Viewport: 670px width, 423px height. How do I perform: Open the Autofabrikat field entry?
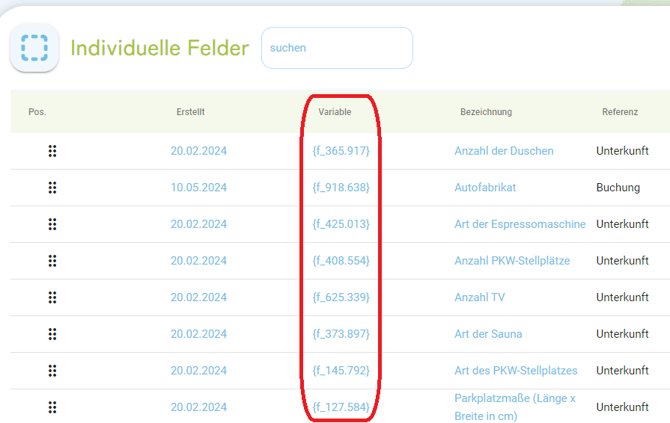(x=485, y=188)
